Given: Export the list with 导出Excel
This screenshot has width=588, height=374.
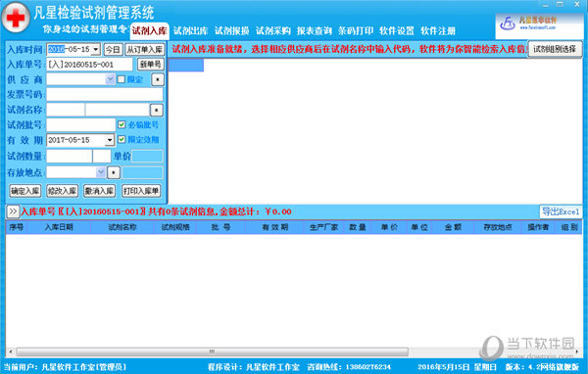Looking at the screenshot, I should click(x=561, y=211).
